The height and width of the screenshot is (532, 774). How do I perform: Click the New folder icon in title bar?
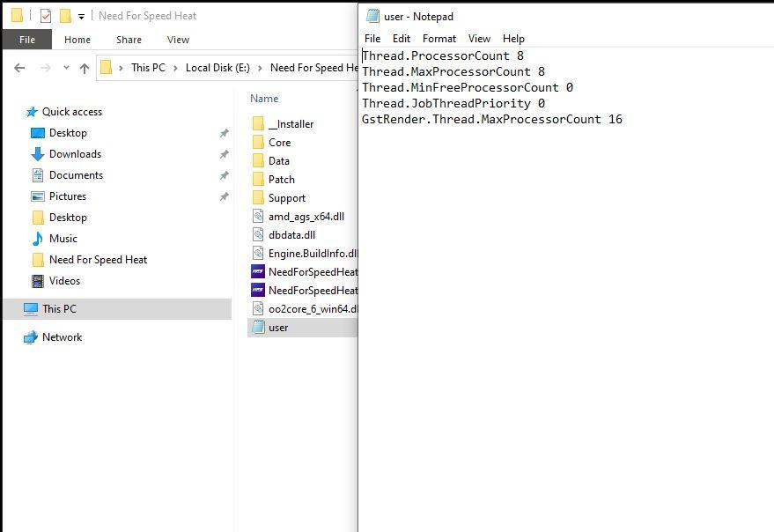coord(65,16)
